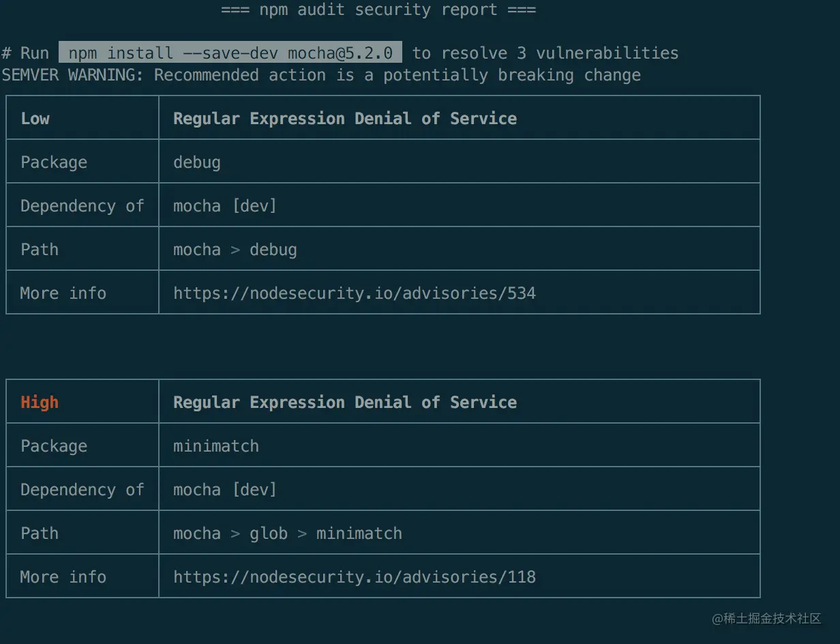Click the minimatch package name cell
The width and height of the screenshot is (840, 644).
tap(216, 446)
